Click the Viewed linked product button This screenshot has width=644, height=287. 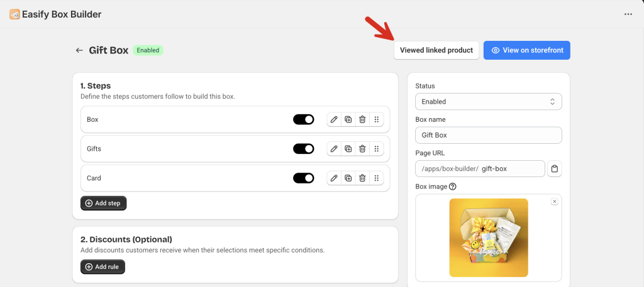click(436, 50)
